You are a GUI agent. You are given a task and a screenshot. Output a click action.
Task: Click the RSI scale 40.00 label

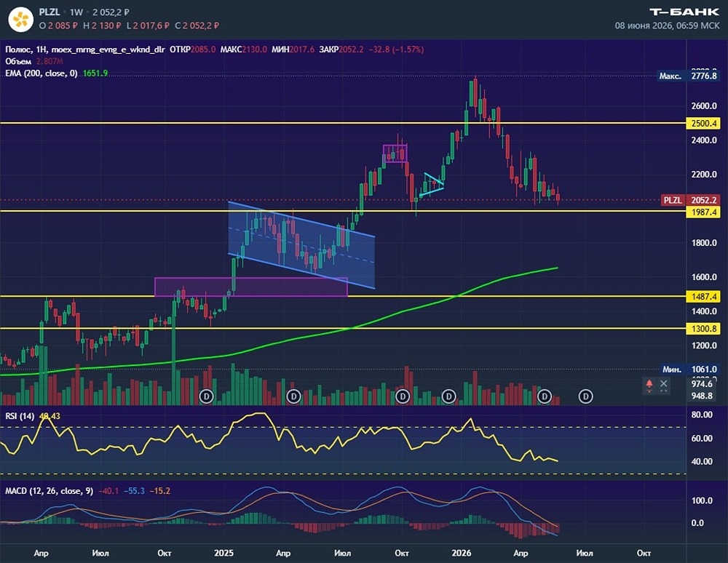tap(702, 461)
